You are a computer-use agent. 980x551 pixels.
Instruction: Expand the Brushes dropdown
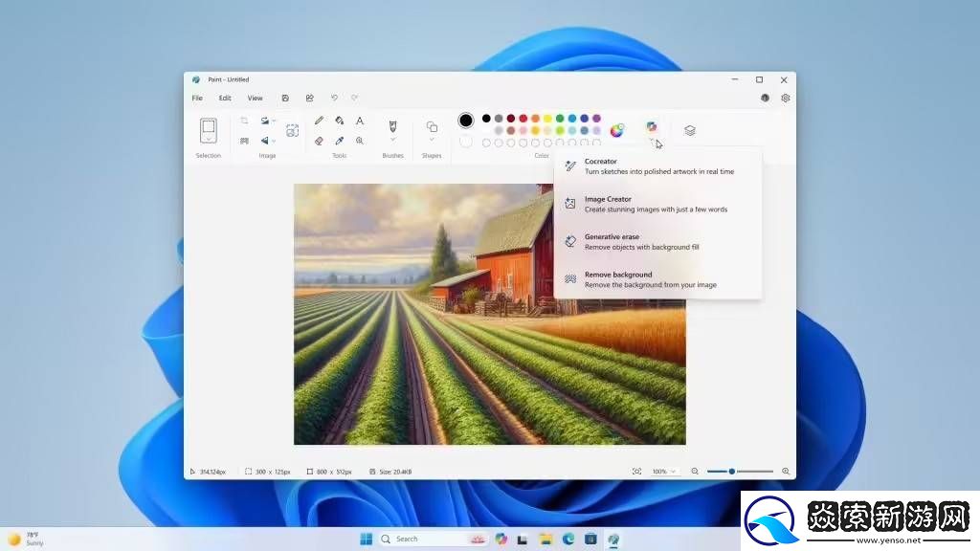(392, 140)
